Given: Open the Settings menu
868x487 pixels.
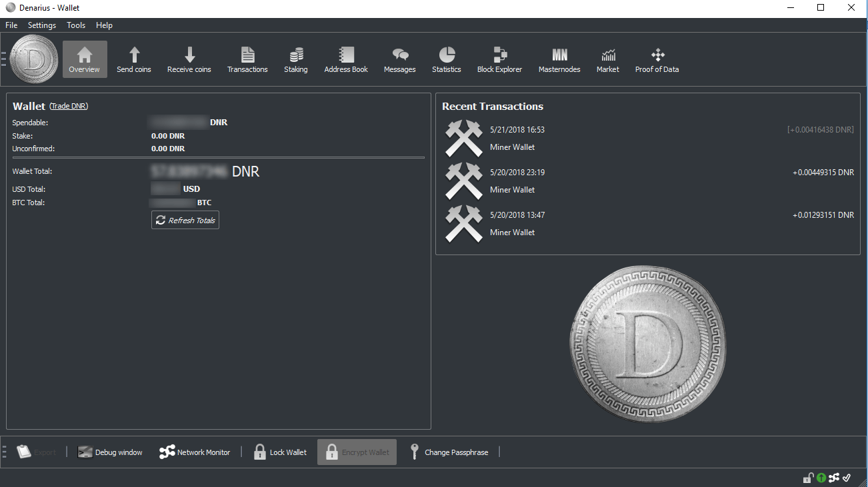Looking at the screenshot, I should click(x=41, y=25).
